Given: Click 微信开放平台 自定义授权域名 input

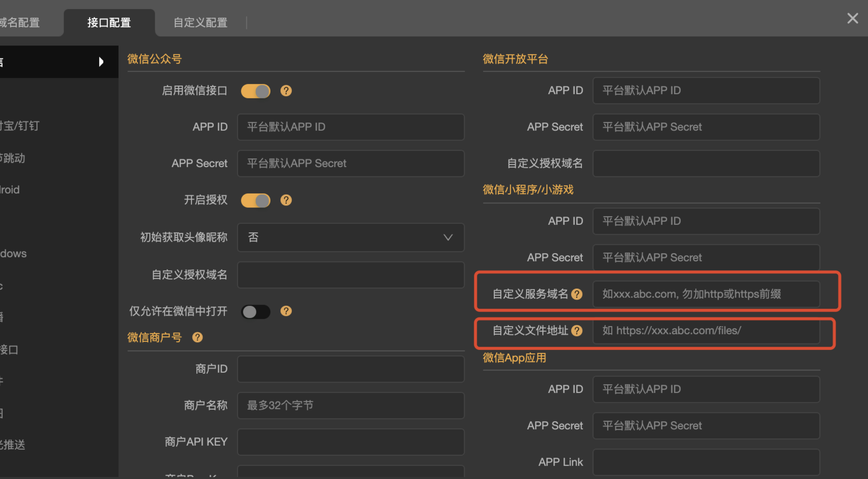Looking at the screenshot, I should tap(706, 164).
